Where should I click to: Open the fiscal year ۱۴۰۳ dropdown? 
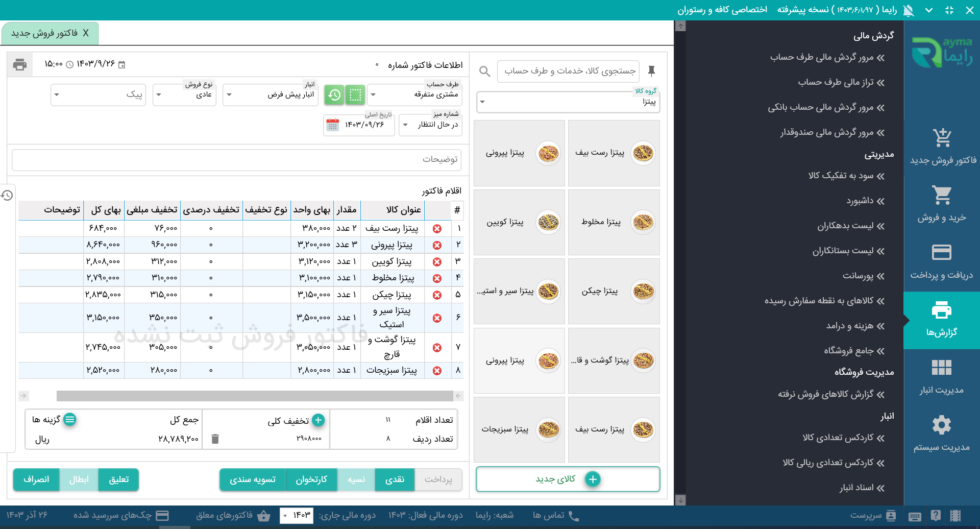coord(285,516)
